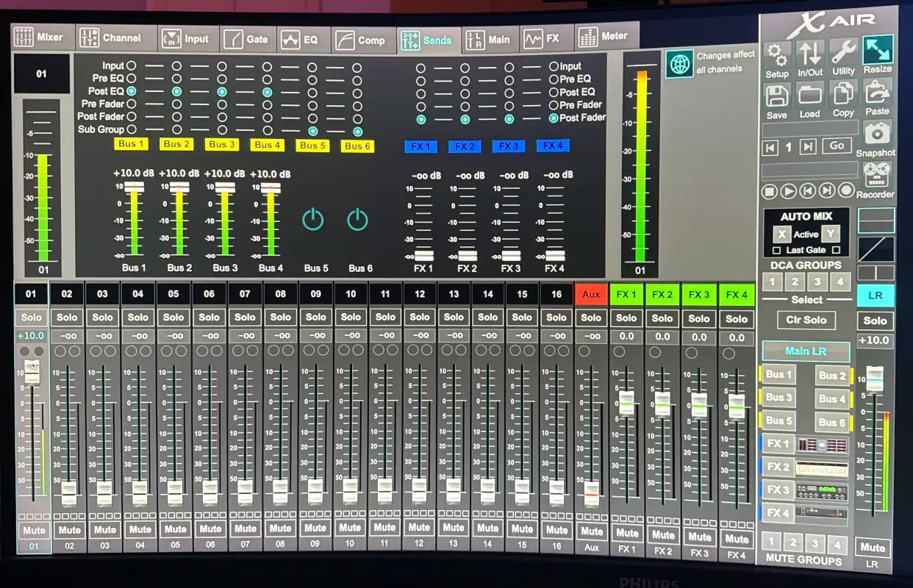Select the diagonal line layout icon

(x=876, y=250)
